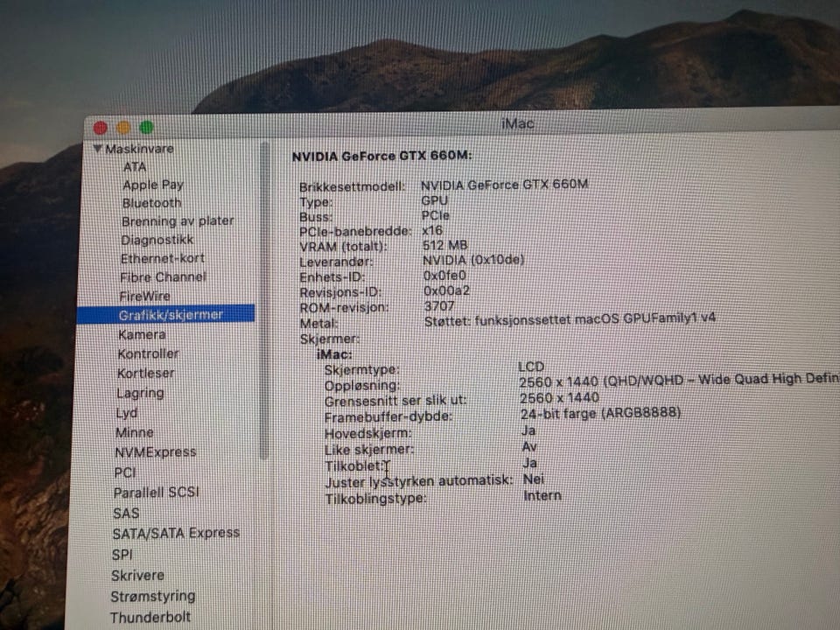Select PCI in the sidebar
840x630 pixels.
[x=124, y=473]
